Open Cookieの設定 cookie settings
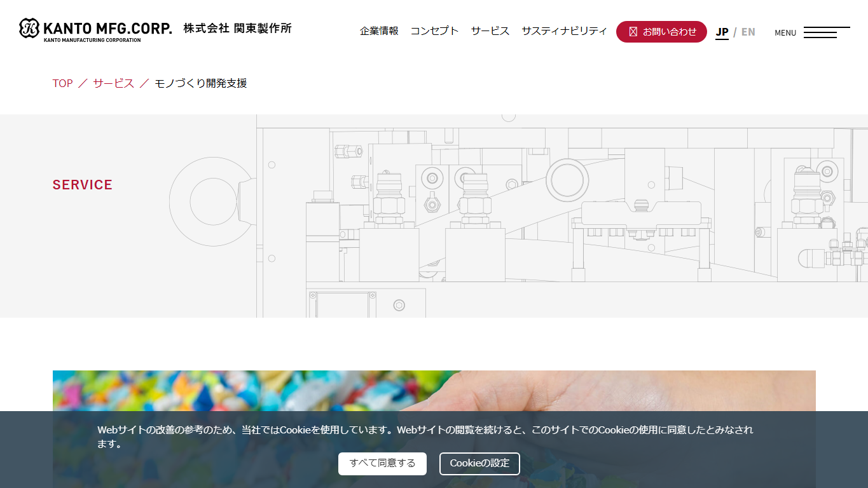The width and height of the screenshot is (868, 488). click(479, 464)
